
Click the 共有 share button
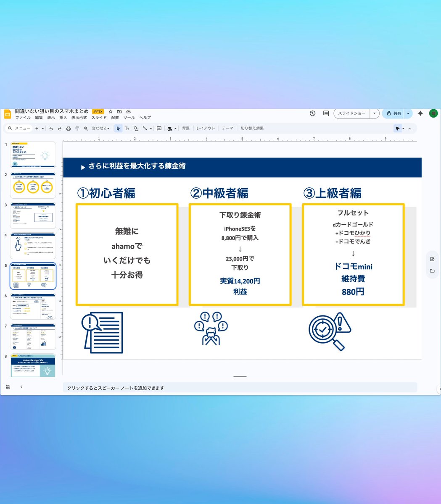click(393, 113)
